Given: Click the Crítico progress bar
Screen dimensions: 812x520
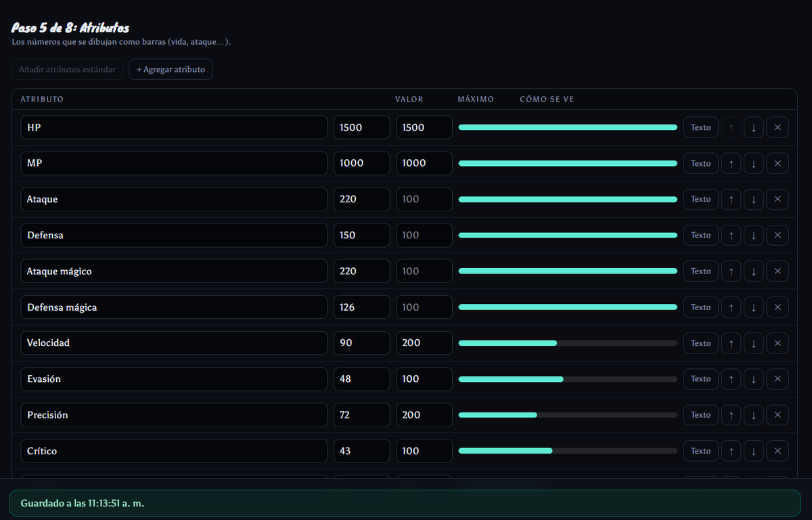Looking at the screenshot, I should [568, 451].
